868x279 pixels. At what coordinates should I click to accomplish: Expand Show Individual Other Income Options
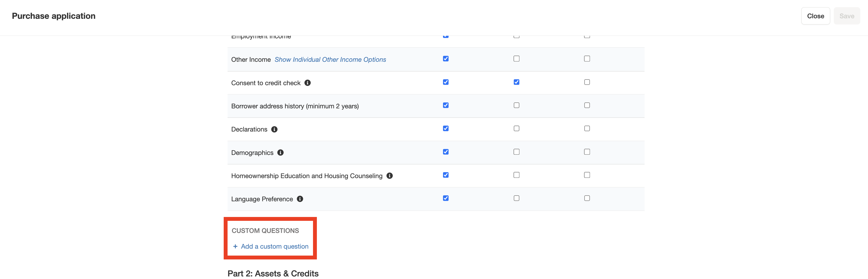330,60
